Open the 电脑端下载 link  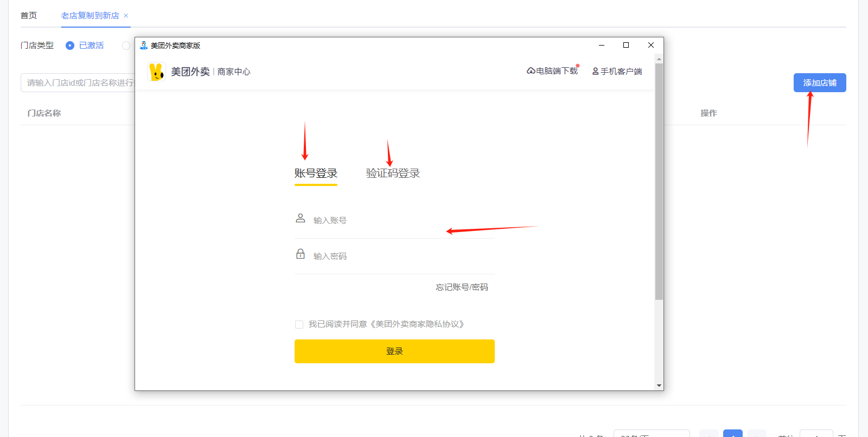tap(552, 71)
